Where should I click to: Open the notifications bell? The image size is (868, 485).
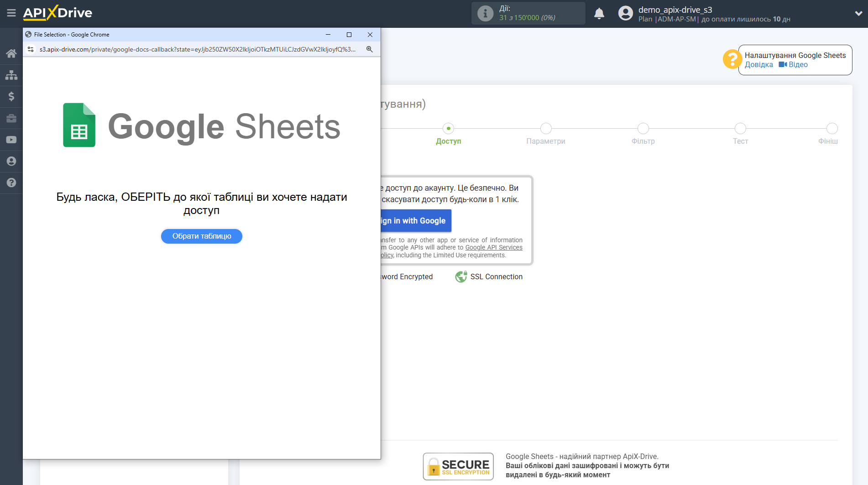(599, 13)
